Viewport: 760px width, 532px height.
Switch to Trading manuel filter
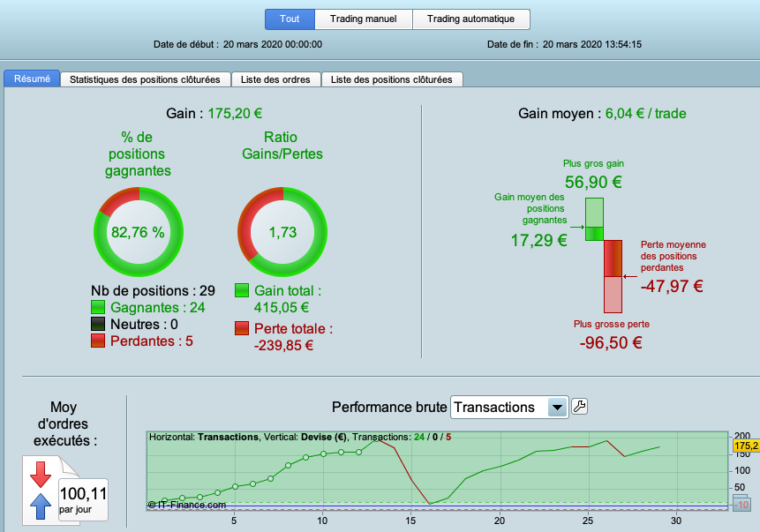pos(364,19)
